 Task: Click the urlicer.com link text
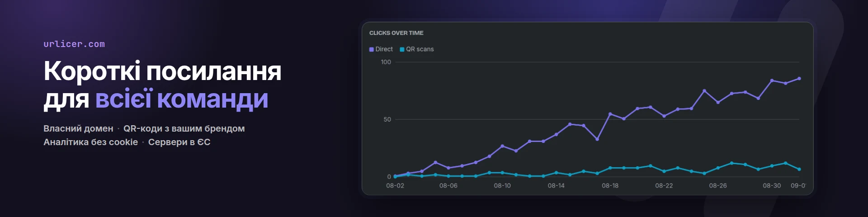tap(74, 44)
